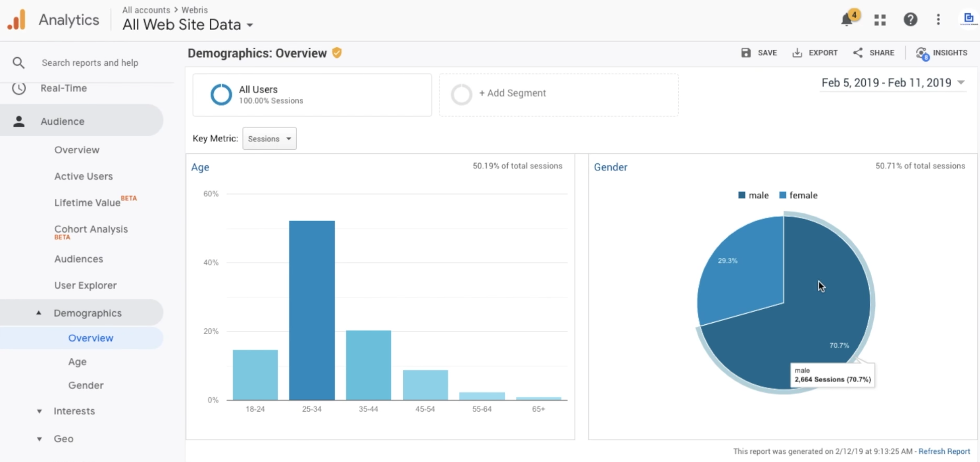The width and height of the screenshot is (980, 462).
Task: Open the date range dropdown
Action: point(893,83)
